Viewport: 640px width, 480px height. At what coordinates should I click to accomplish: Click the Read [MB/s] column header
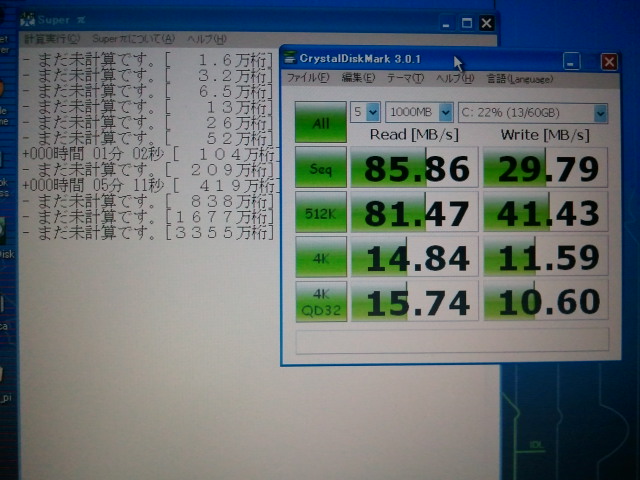coord(414,135)
